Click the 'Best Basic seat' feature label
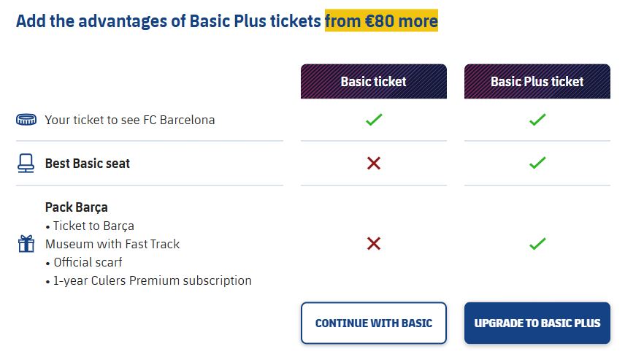 (x=88, y=164)
